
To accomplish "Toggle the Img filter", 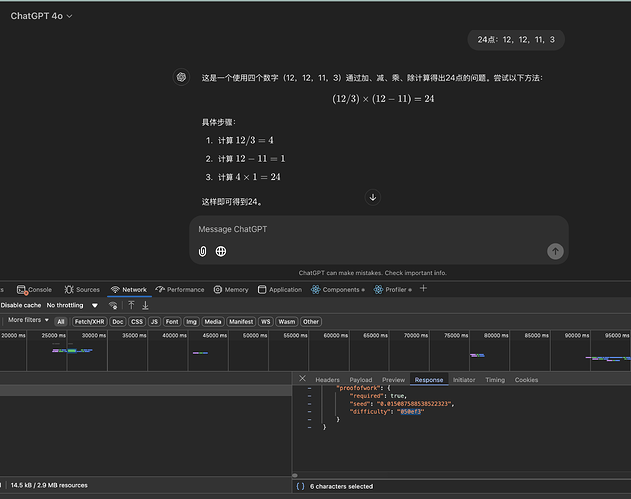I will 191,322.
